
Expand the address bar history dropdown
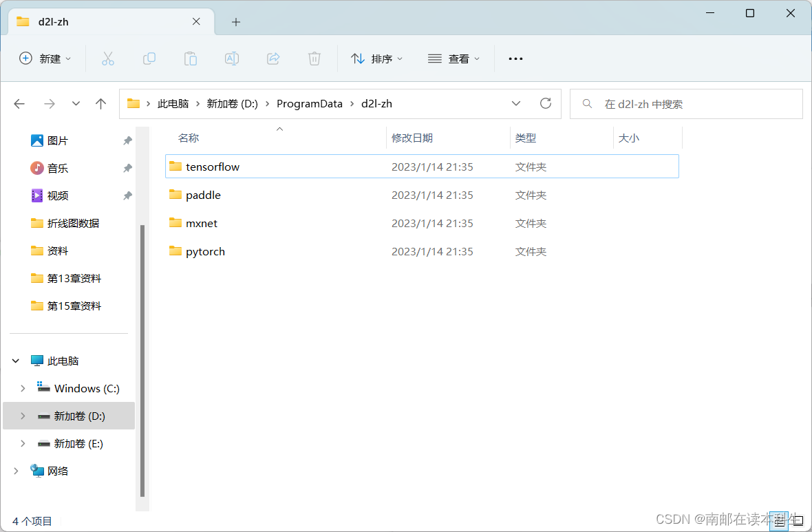[x=516, y=103]
